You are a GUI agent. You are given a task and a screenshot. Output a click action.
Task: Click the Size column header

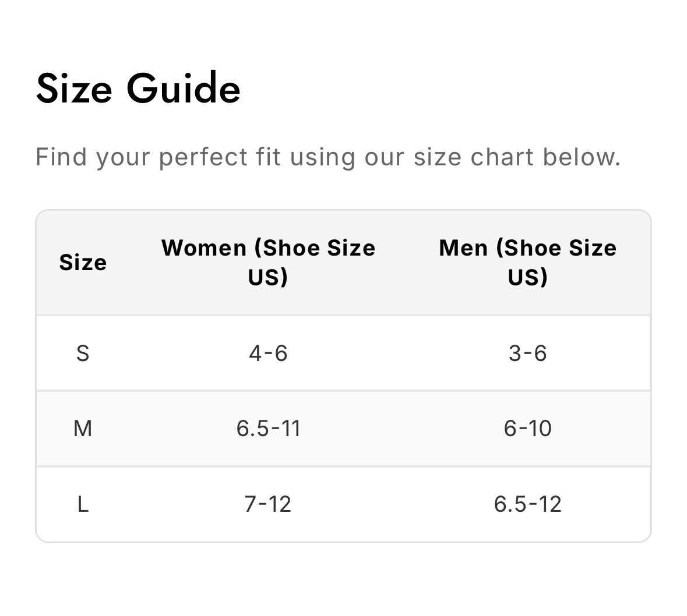click(83, 263)
